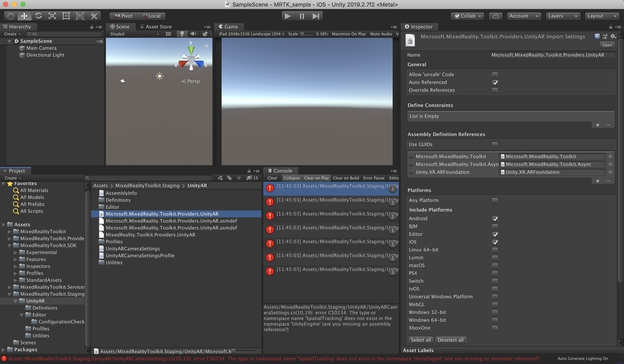Screen dimensions: 624x364
Task: Select the sun Directional Light gizmo in scene
Action: click(x=160, y=76)
